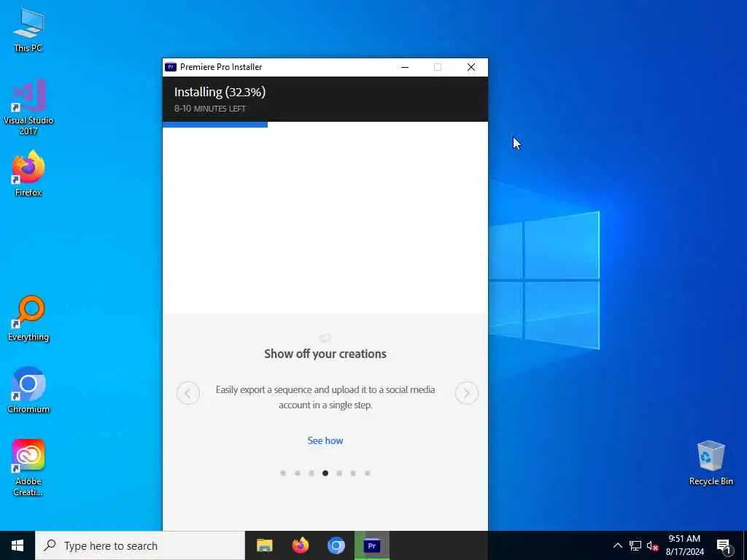Click the Premiere Pro icon in installer title bar
Image resolution: width=747 pixels, height=560 pixels.
[171, 67]
